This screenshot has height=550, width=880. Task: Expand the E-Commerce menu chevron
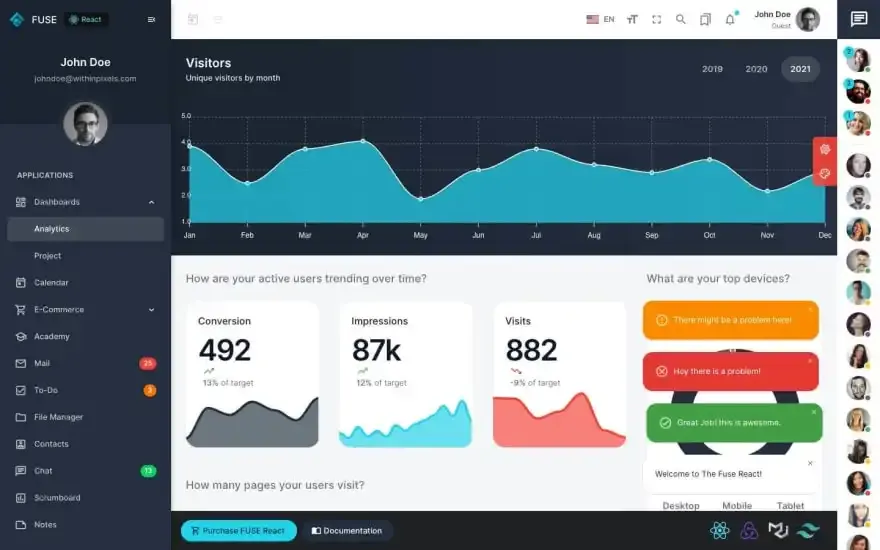coord(152,310)
